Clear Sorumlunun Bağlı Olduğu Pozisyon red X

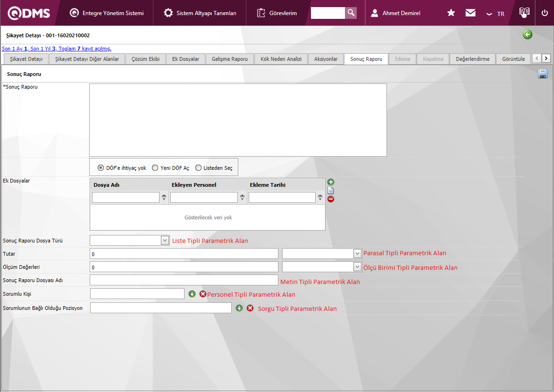pos(250,308)
